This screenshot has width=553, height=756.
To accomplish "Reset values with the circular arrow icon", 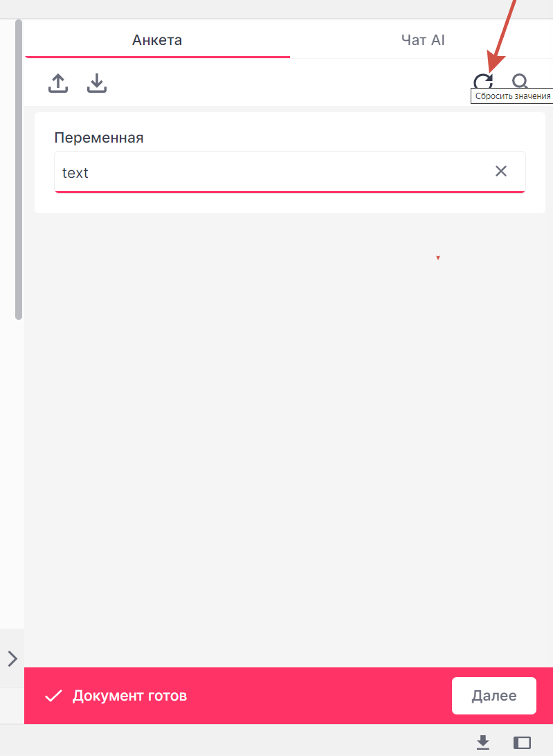I will pos(482,82).
